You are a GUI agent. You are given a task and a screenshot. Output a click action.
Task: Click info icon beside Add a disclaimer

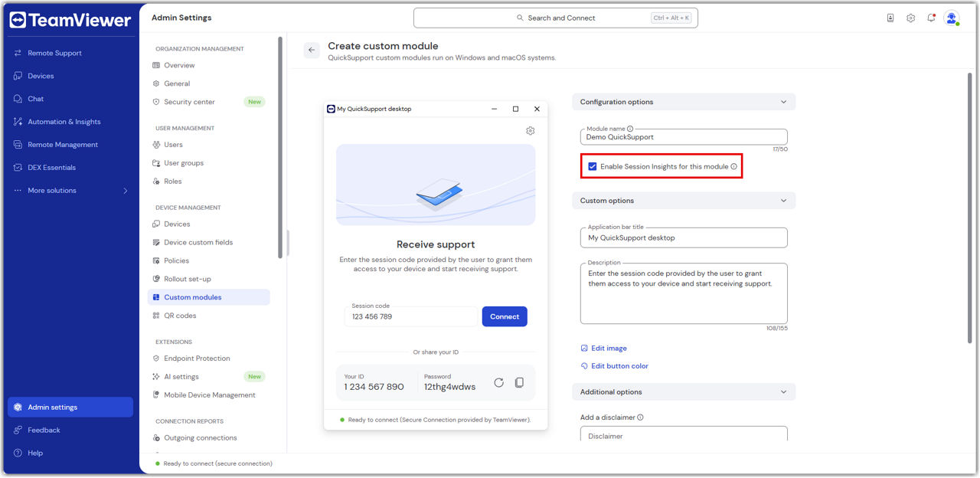click(640, 417)
